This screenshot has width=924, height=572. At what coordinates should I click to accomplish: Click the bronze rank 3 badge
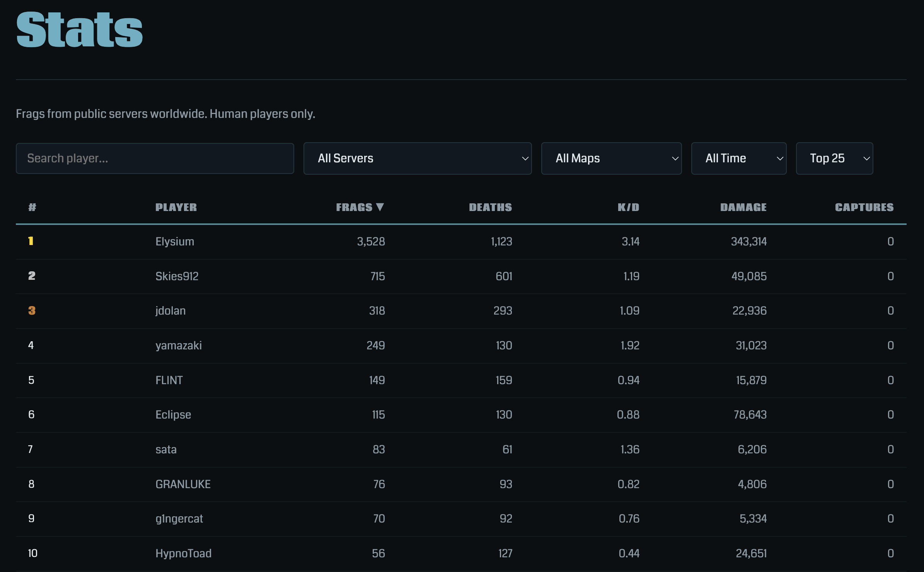(32, 311)
